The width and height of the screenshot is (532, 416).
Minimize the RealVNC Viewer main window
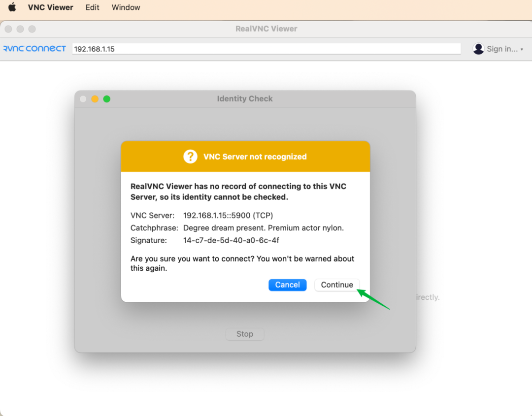20,29
